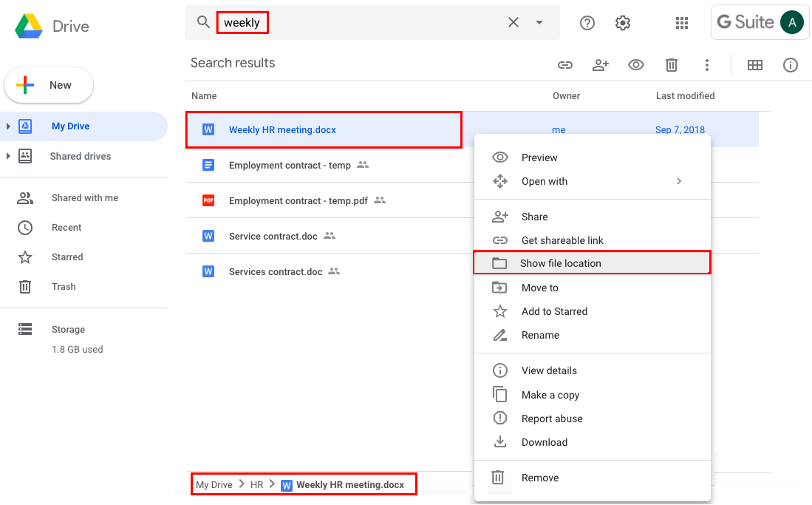Click HR folder in the breadcrumb path
This screenshot has height=505, width=812.
click(x=257, y=485)
